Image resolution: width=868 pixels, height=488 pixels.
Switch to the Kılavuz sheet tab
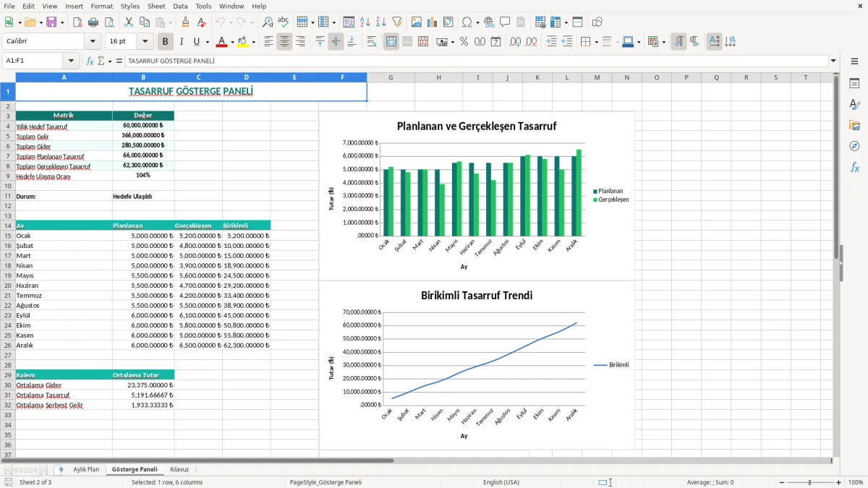(x=179, y=469)
